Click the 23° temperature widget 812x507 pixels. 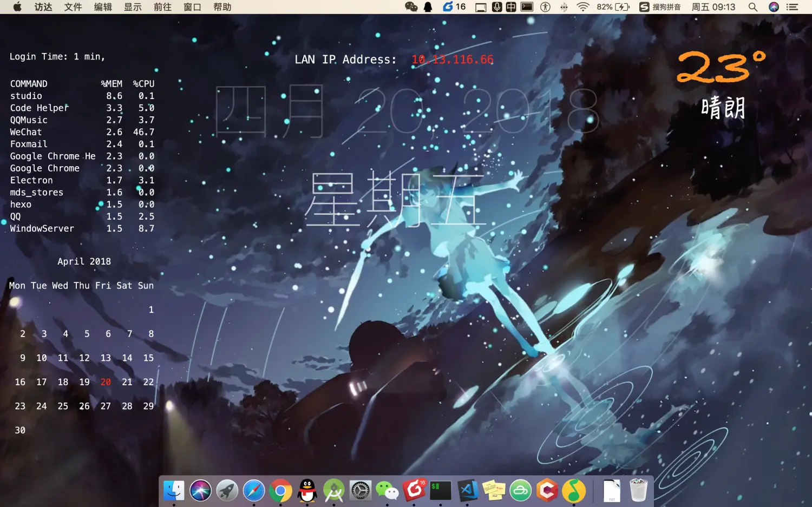[x=721, y=67]
